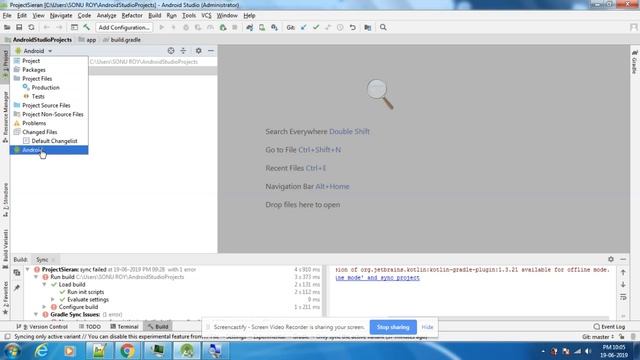Select Project Non-Source Files option
Screen dimensions: 640x360
click(49, 114)
